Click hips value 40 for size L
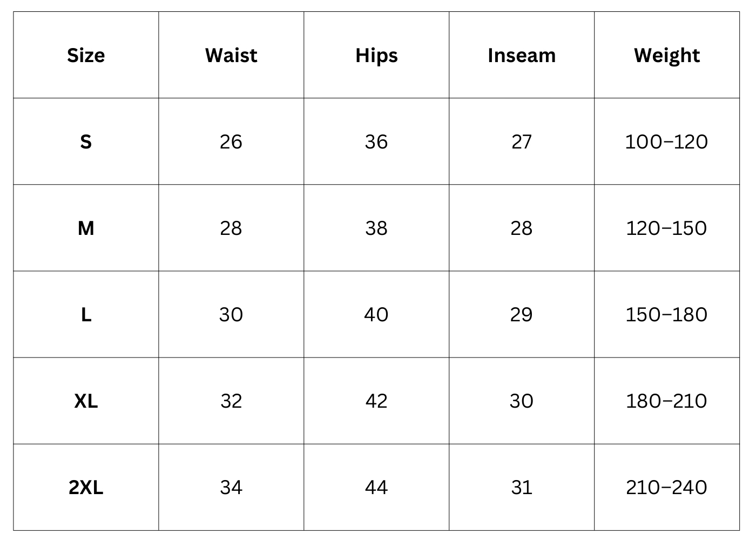 376,315
